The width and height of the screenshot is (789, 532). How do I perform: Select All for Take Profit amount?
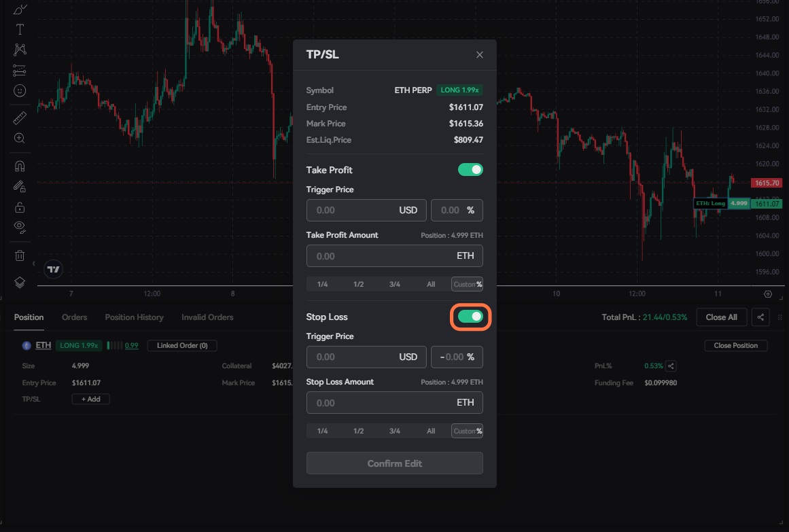(431, 285)
